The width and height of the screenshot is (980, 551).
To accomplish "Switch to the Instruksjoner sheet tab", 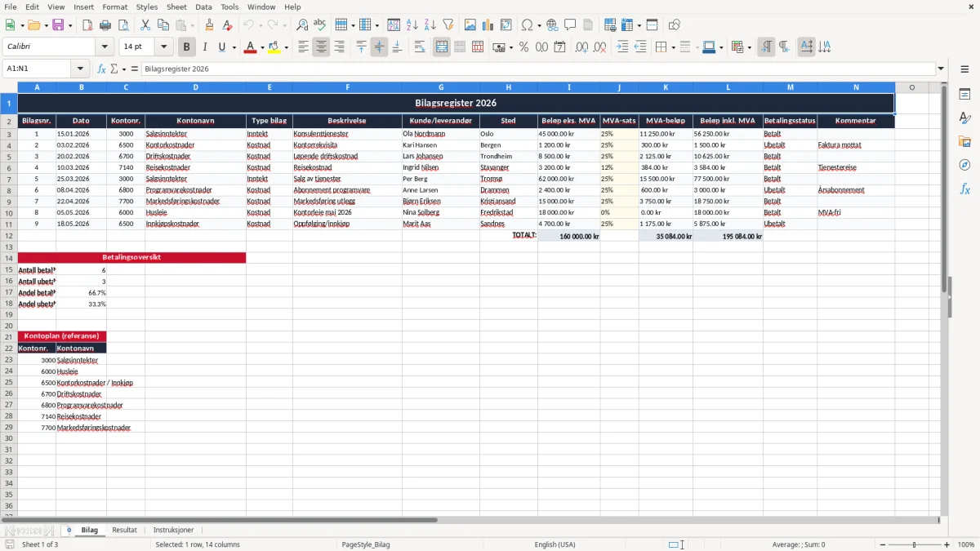I will [173, 530].
